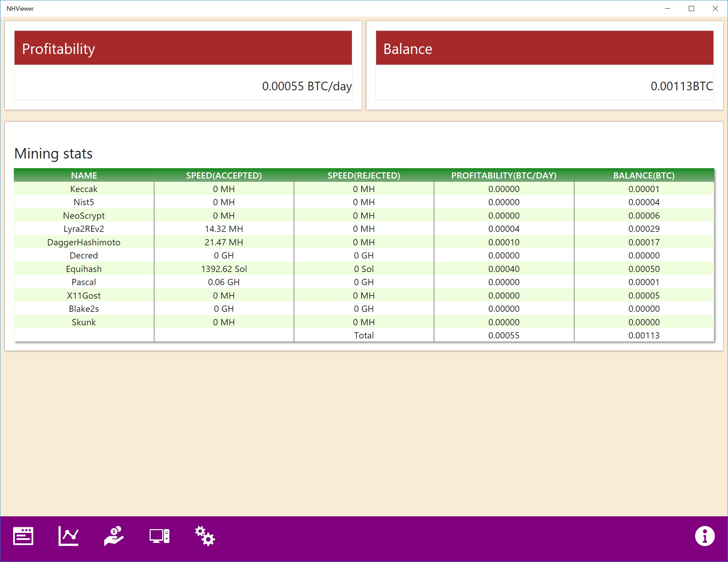
Task: Click the red Profitability card header
Action: 183,48
